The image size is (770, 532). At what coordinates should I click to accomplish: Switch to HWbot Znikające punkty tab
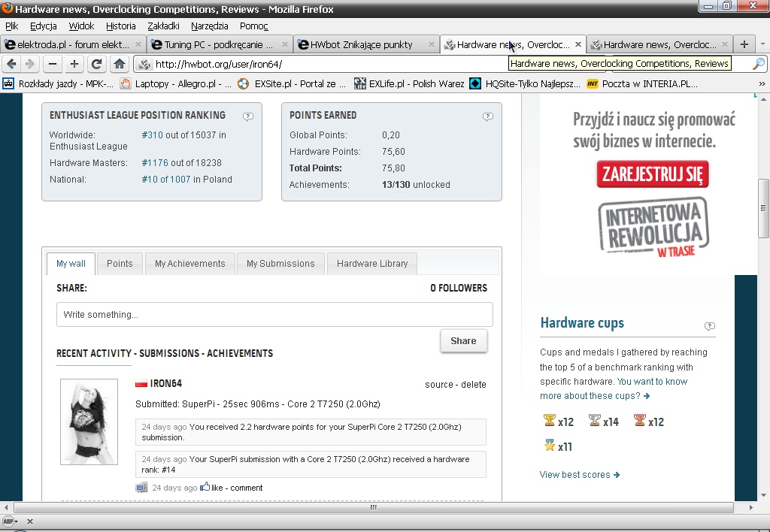pos(367,44)
